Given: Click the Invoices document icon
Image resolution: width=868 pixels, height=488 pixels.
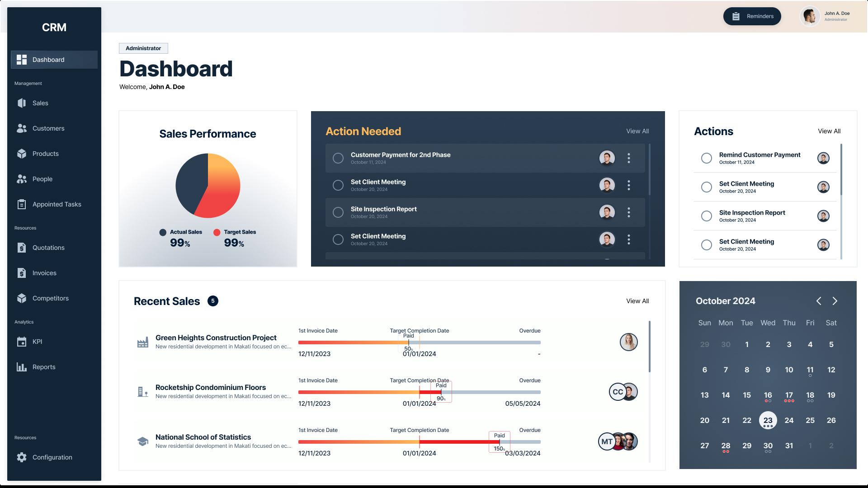Looking at the screenshot, I should (x=22, y=273).
